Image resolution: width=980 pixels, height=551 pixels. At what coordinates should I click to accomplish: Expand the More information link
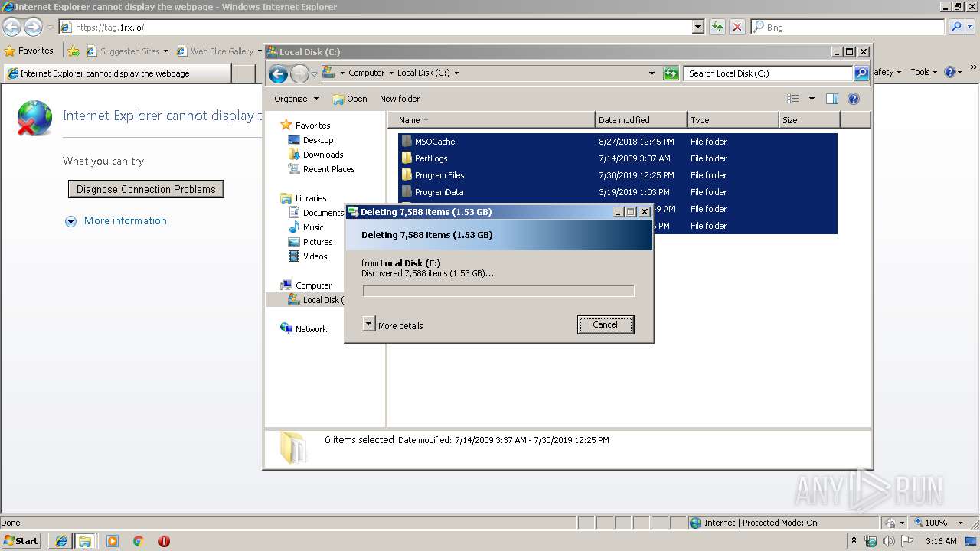116,220
